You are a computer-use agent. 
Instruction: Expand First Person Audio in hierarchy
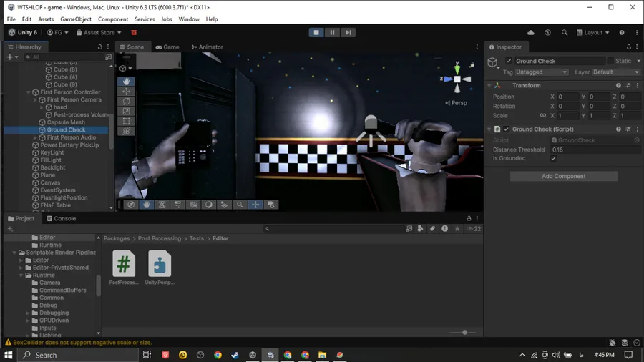coord(35,137)
